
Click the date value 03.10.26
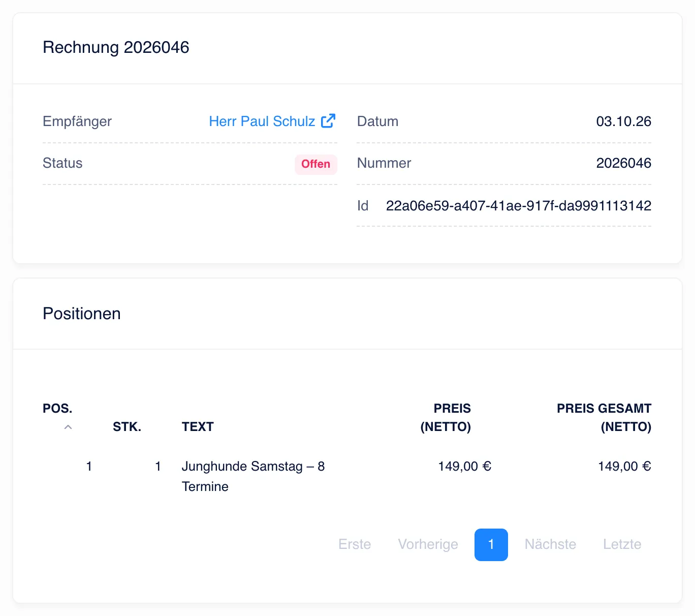[x=623, y=121]
